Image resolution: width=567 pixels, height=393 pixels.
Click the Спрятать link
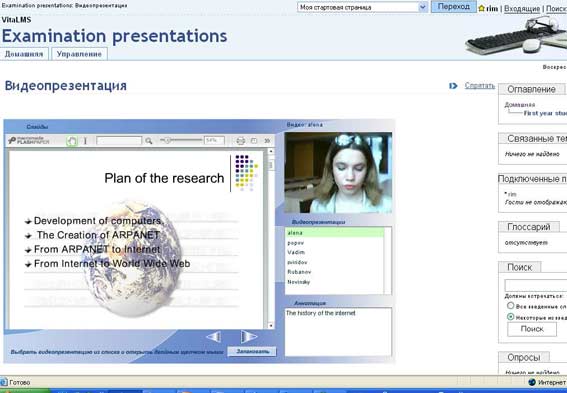pyautogui.click(x=479, y=86)
